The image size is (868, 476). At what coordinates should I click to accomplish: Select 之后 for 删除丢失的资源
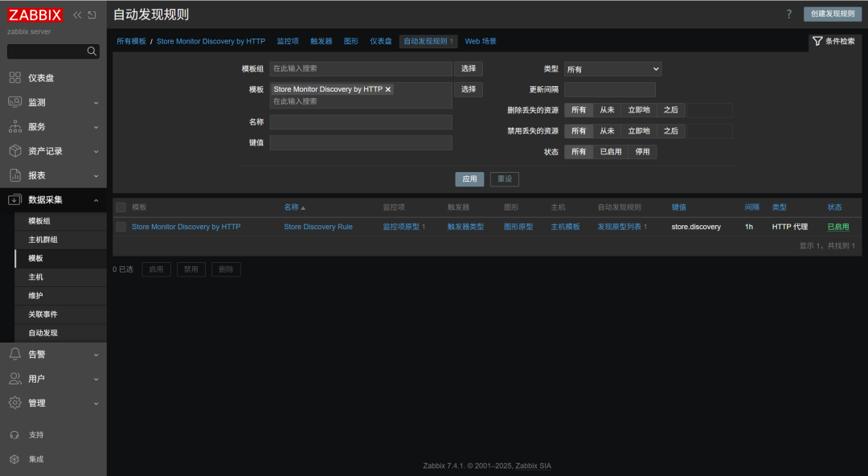tap(671, 109)
